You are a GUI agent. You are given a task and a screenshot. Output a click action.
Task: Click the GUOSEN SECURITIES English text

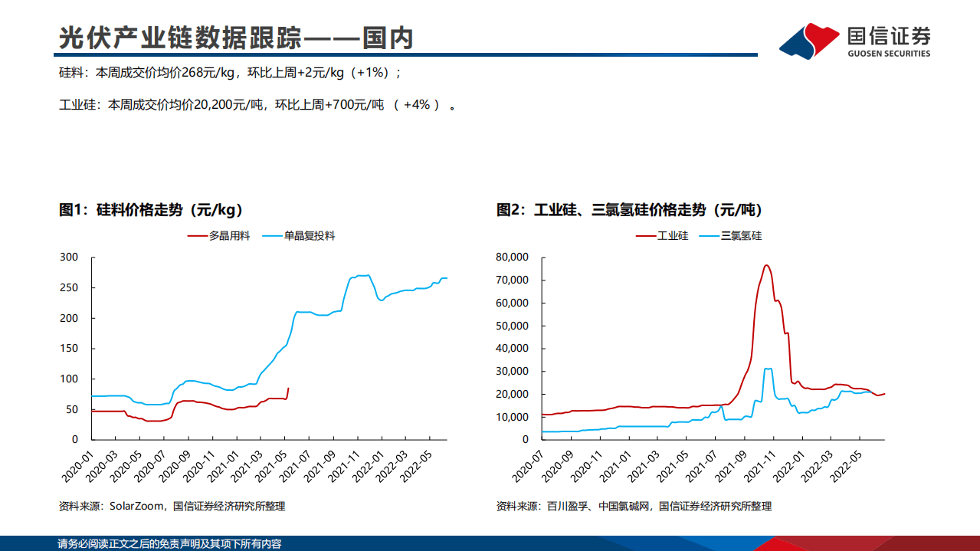pos(887,54)
